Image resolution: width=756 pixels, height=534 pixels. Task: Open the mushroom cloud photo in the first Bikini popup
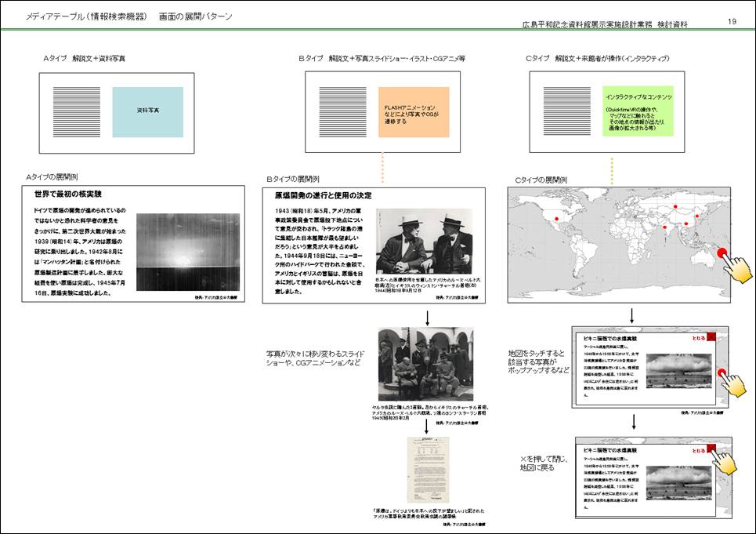point(679,371)
